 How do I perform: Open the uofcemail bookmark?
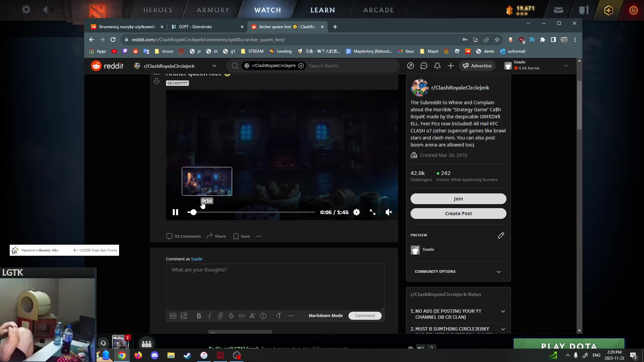[513, 51]
